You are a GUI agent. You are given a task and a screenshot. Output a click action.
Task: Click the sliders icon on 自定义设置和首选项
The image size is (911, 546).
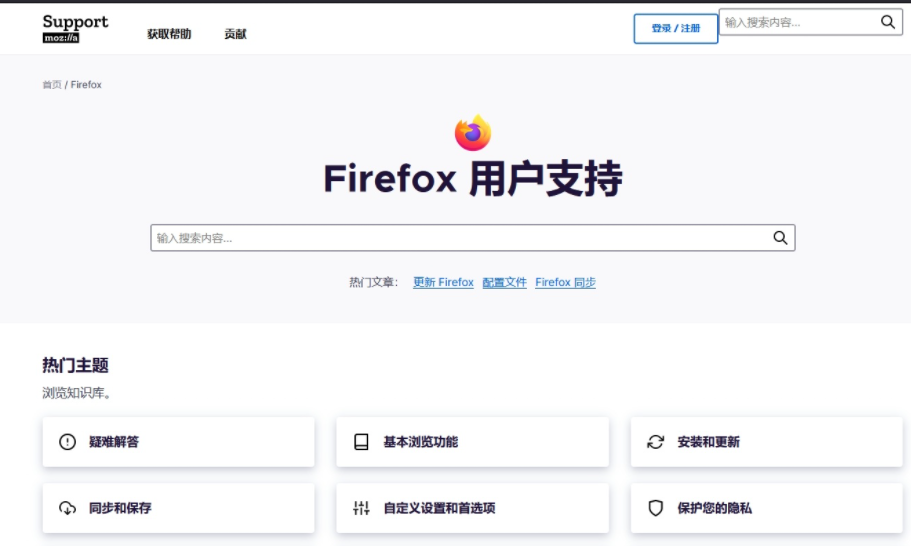(x=361, y=508)
